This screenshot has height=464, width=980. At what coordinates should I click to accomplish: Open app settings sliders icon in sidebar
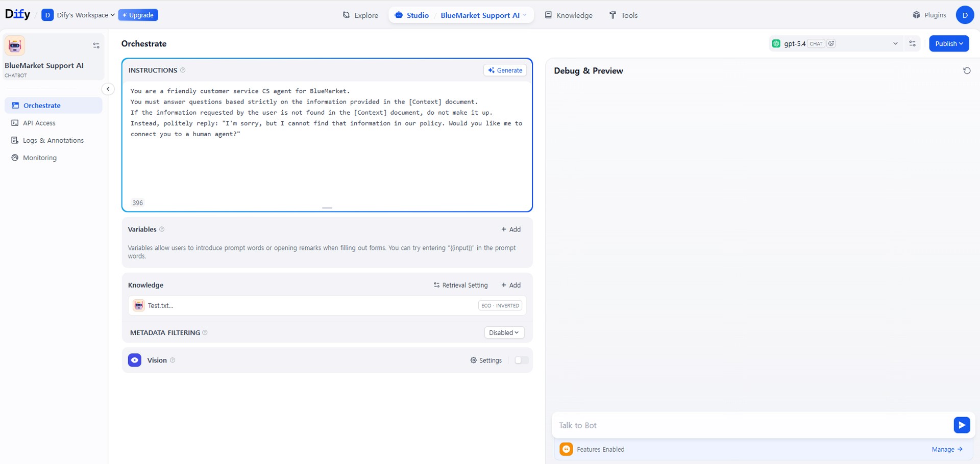[x=96, y=45]
